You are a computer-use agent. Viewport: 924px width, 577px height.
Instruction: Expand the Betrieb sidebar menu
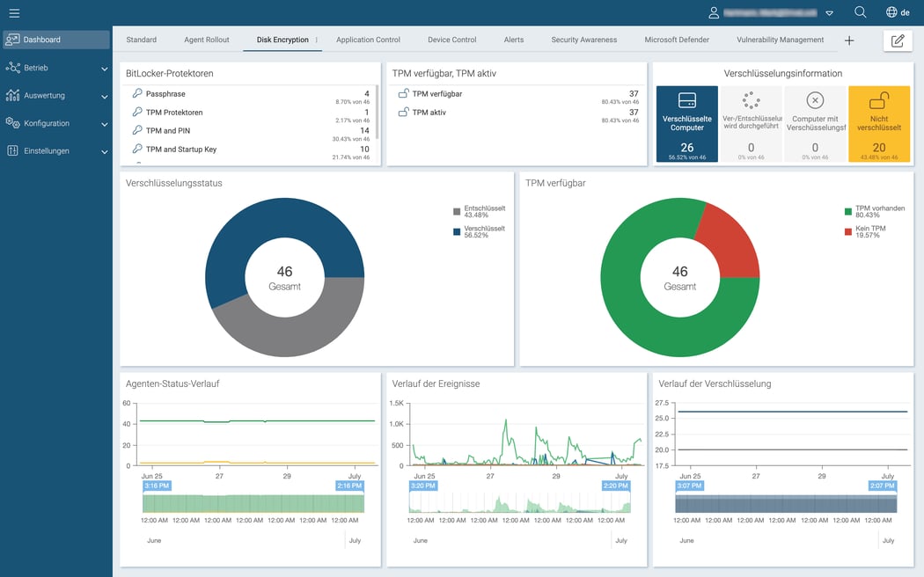(x=105, y=68)
